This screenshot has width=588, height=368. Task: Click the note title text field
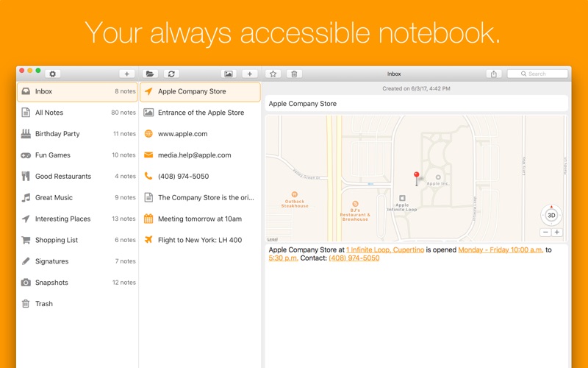(x=416, y=104)
